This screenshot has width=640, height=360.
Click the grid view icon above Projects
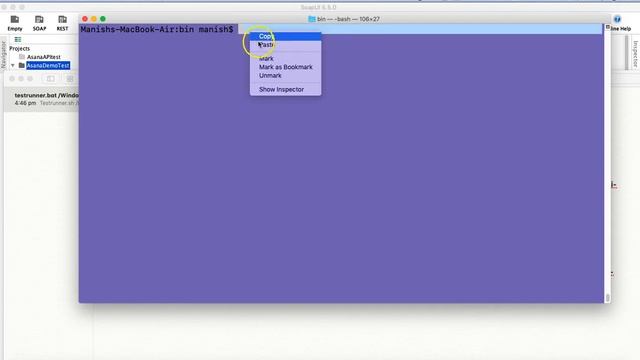18,40
